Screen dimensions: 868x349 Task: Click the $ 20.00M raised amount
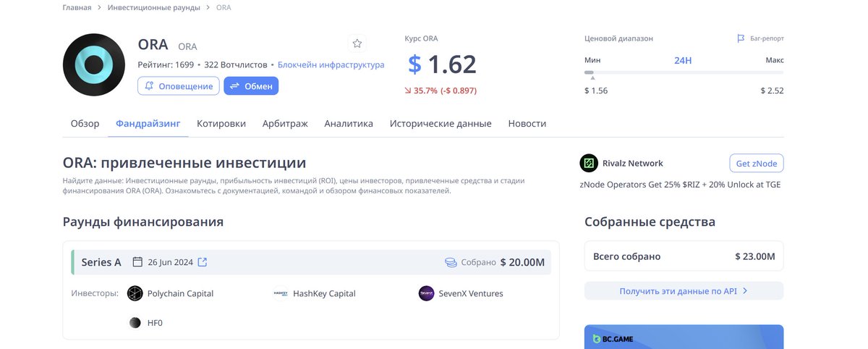(x=523, y=262)
